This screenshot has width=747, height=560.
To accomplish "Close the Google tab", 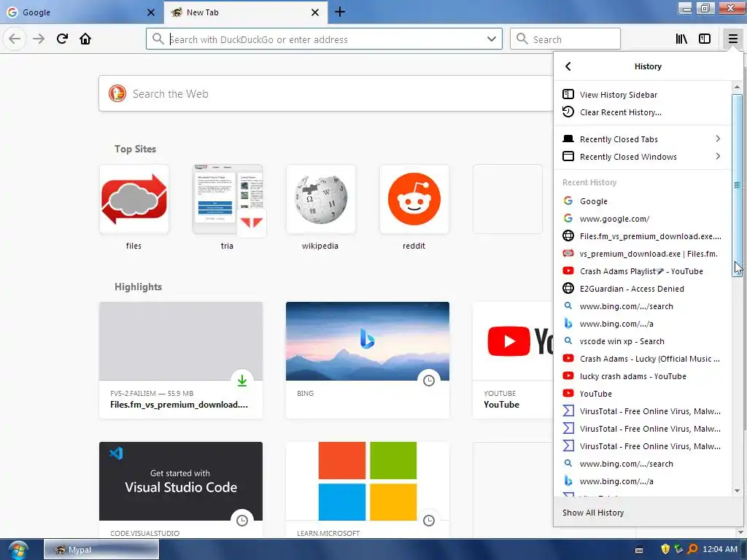I will coord(150,12).
